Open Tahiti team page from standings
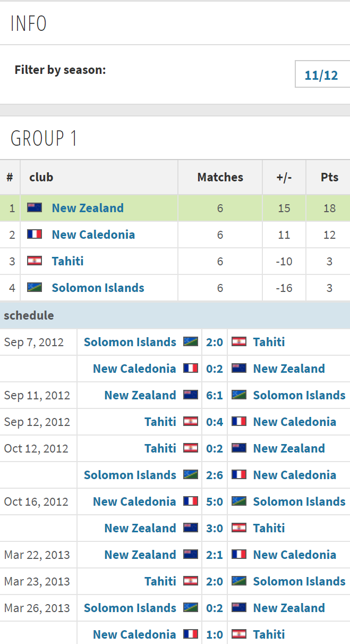 (x=67, y=261)
